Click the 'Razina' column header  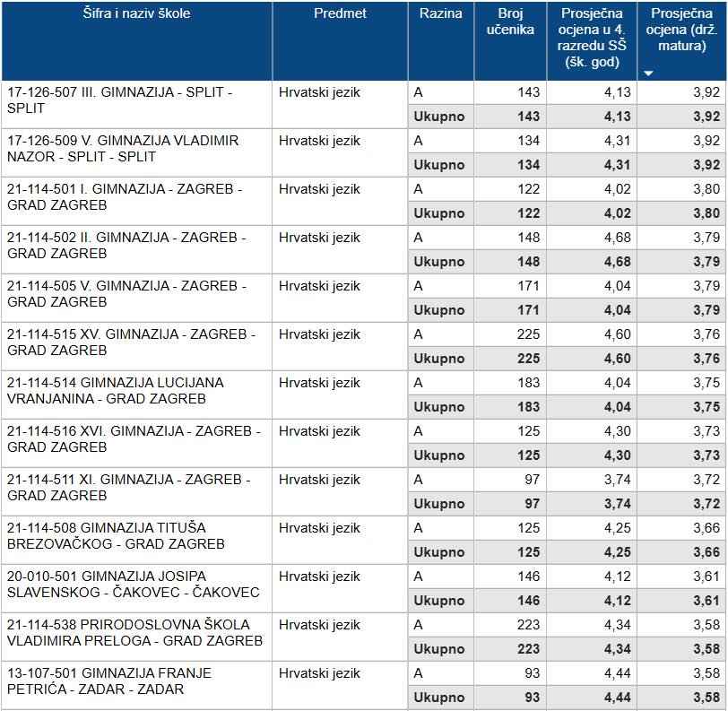tap(440, 14)
